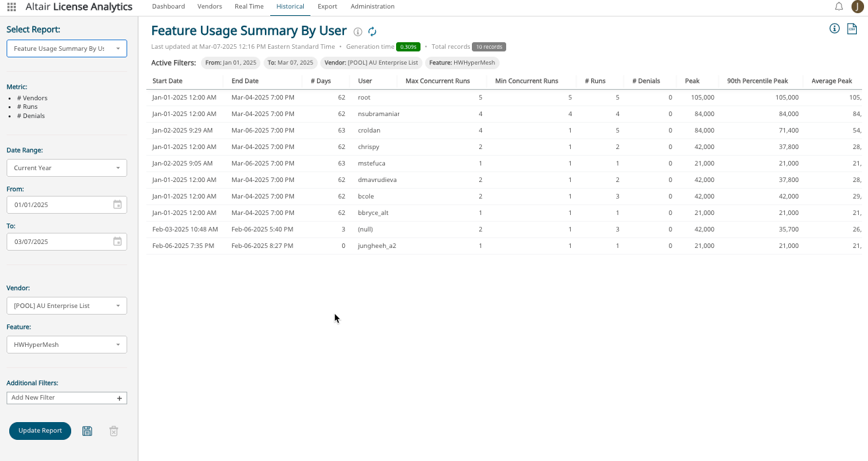The height and width of the screenshot is (461, 868).
Task: Sort by Average Peak column header
Action: tap(832, 81)
